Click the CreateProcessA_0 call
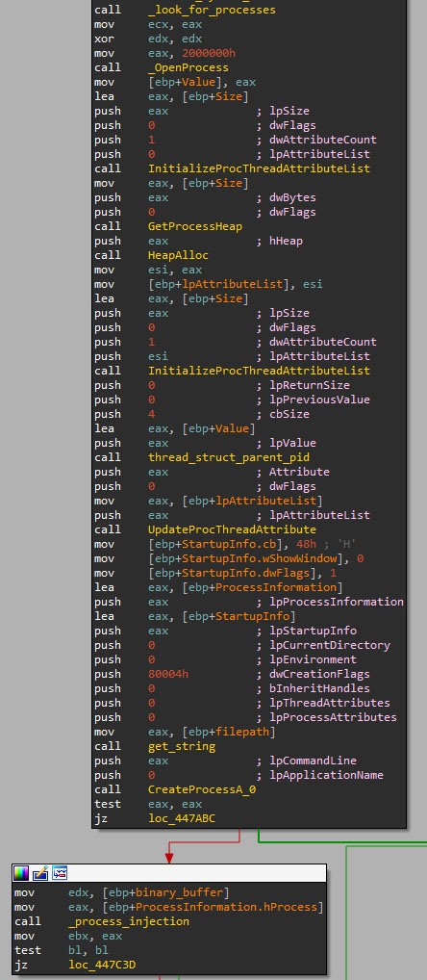Viewport: 427px width, 980px height. pyautogui.click(x=202, y=789)
